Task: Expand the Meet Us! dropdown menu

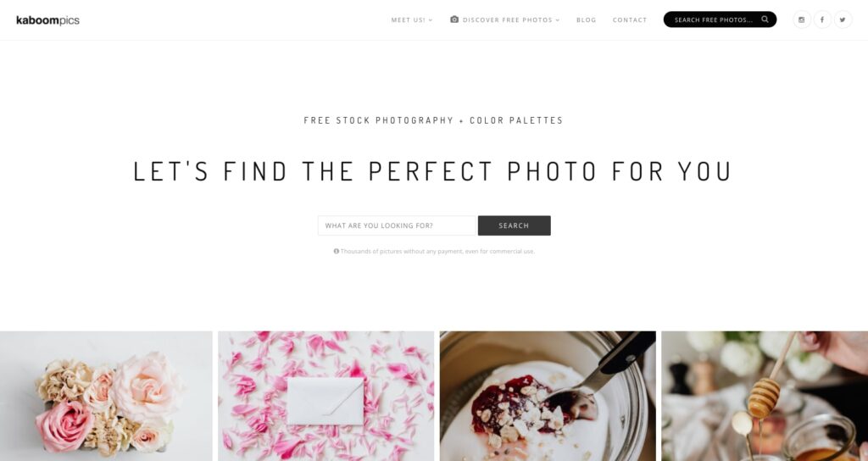Action: point(412,20)
